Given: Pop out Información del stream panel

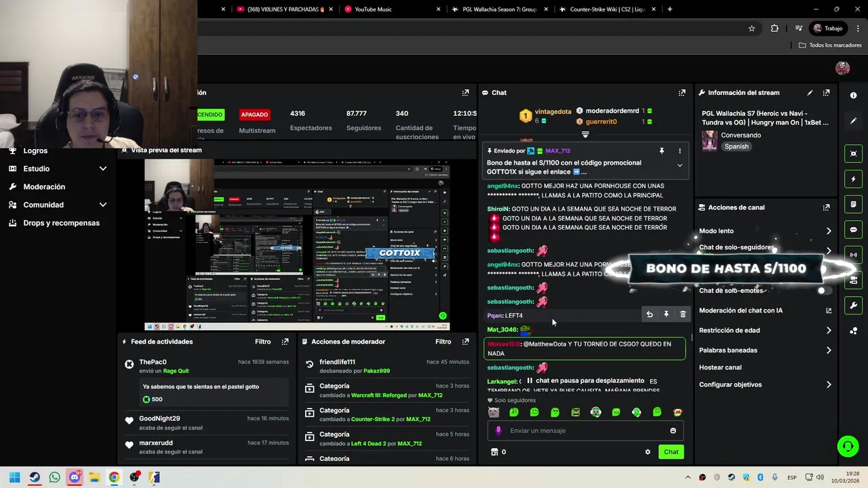Looking at the screenshot, I should [x=826, y=93].
